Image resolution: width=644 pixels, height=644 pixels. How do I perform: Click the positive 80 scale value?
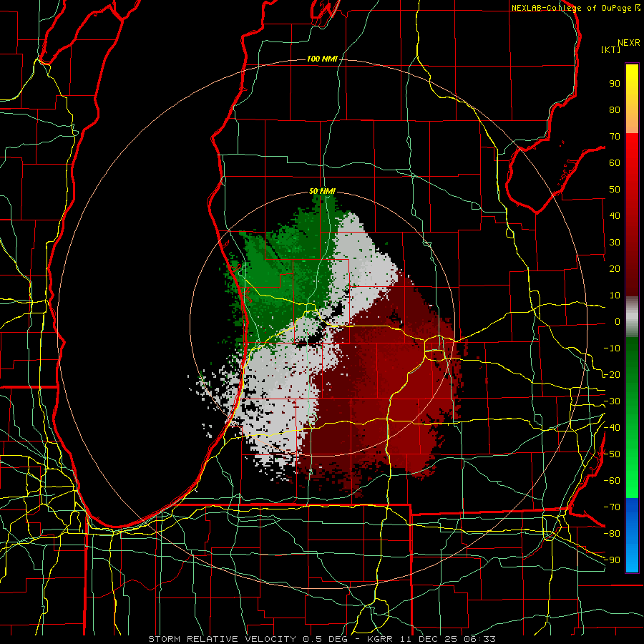point(615,109)
